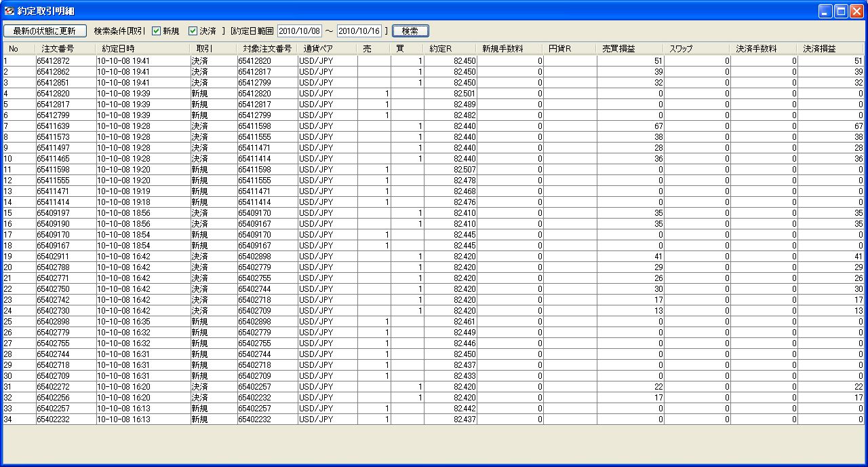Select order number 65402730 cell

(x=66, y=311)
